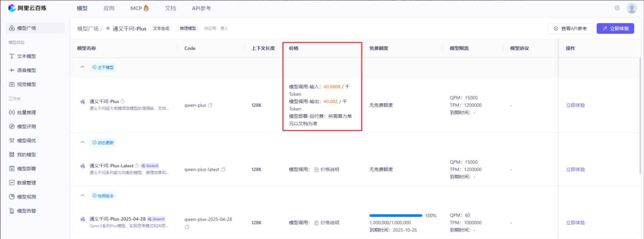
Task: Click price document icon in Plus-Latest row
Action: [x=316, y=169]
